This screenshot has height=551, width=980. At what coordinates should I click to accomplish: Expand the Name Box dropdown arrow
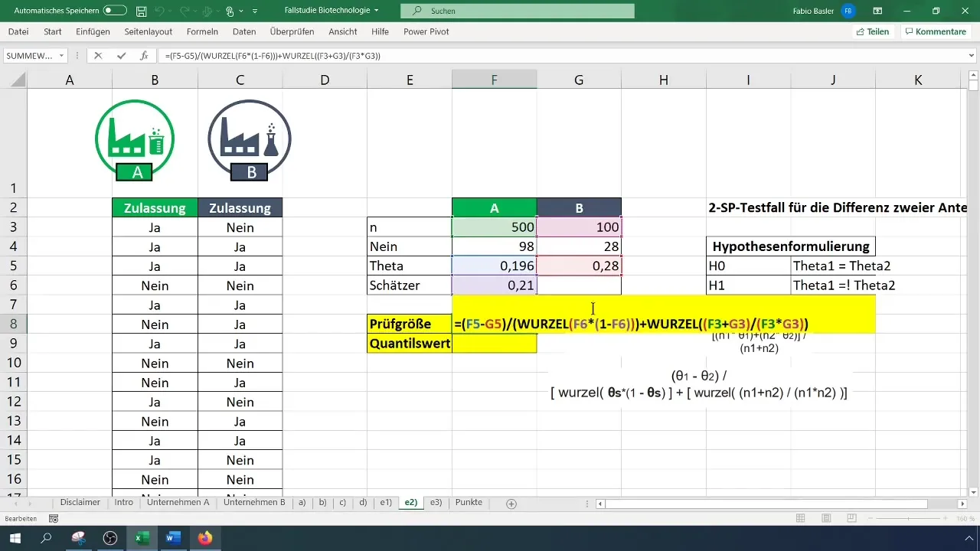point(62,56)
